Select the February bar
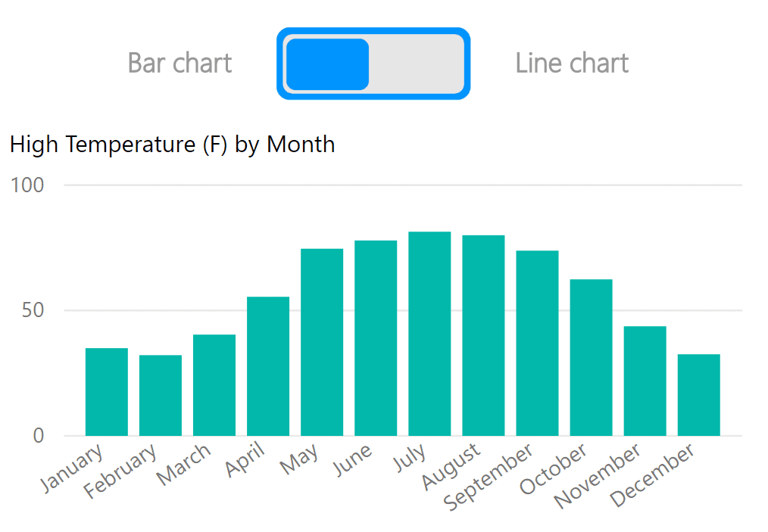The image size is (768, 532). point(161,395)
